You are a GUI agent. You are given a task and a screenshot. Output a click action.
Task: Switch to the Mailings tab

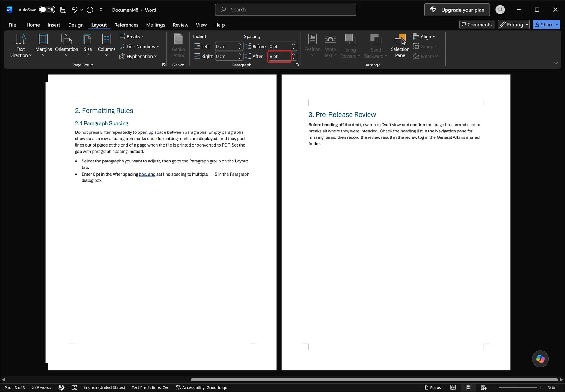click(156, 25)
